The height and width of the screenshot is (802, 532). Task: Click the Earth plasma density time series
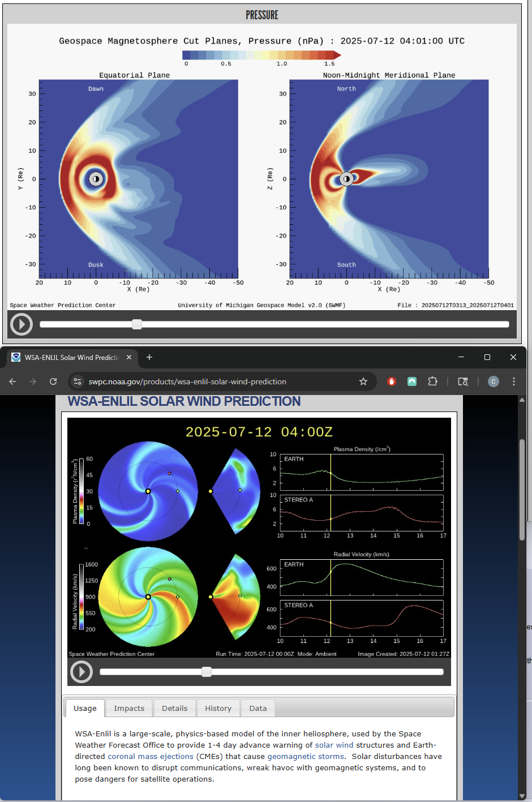point(362,472)
